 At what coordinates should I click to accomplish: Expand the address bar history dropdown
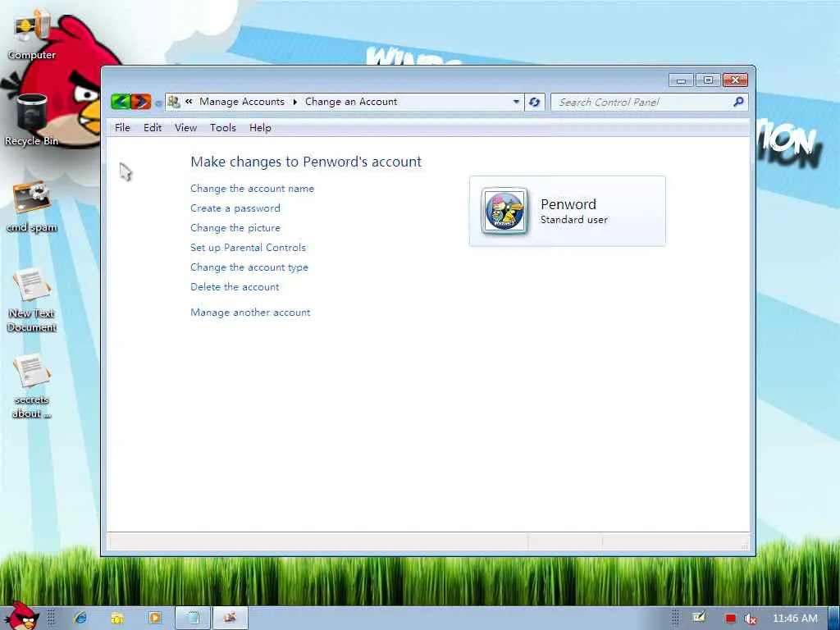coord(516,102)
